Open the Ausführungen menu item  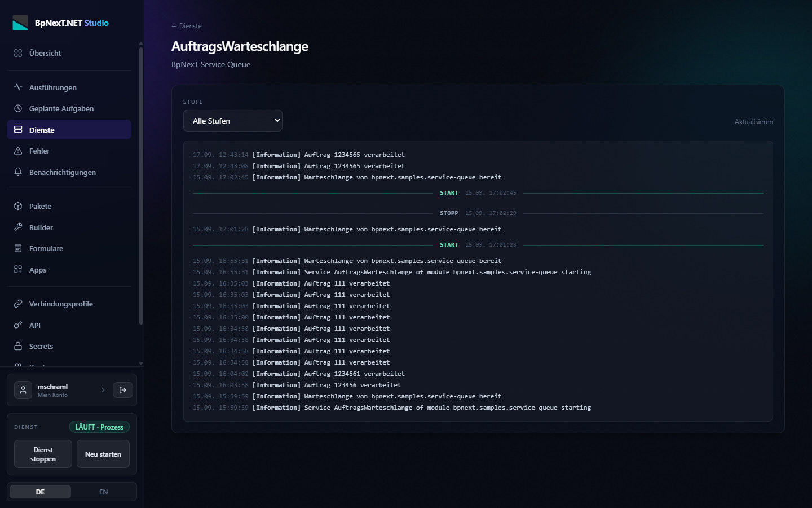(x=69, y=87)
